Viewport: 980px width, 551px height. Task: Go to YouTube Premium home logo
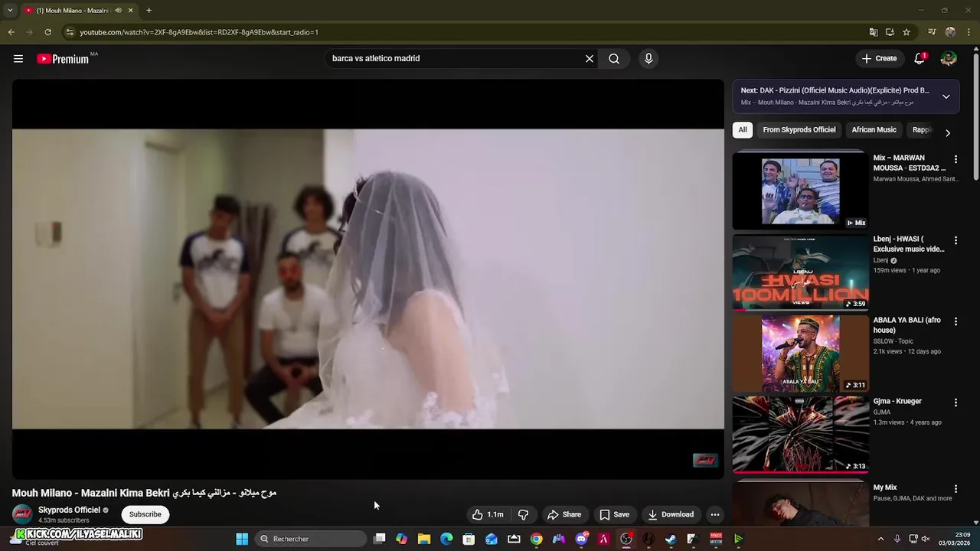(63, 59)
